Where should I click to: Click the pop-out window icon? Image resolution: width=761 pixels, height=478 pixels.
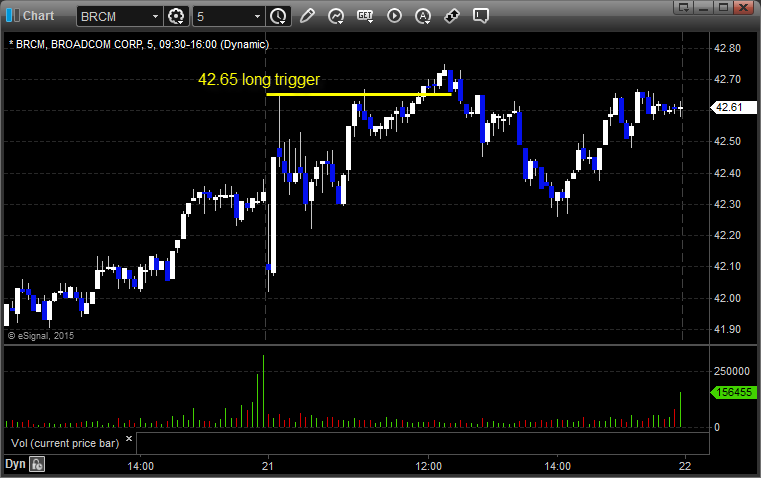coord(684,8)
